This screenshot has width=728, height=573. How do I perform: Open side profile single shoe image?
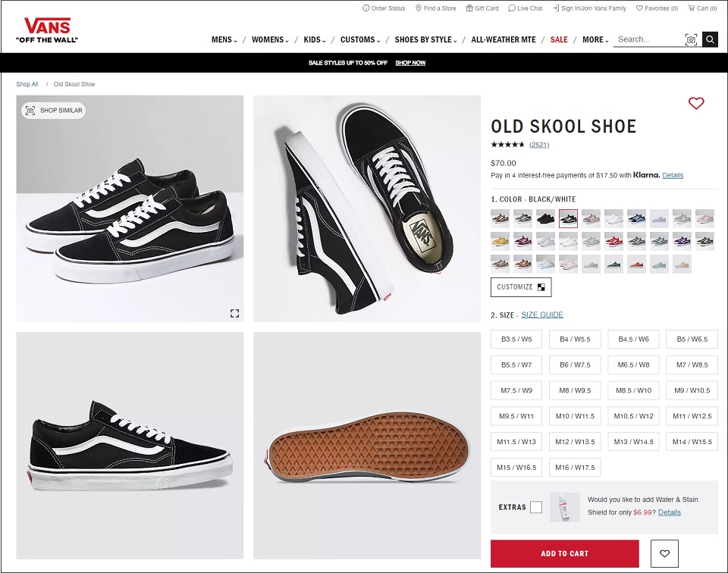coord(130,446)
